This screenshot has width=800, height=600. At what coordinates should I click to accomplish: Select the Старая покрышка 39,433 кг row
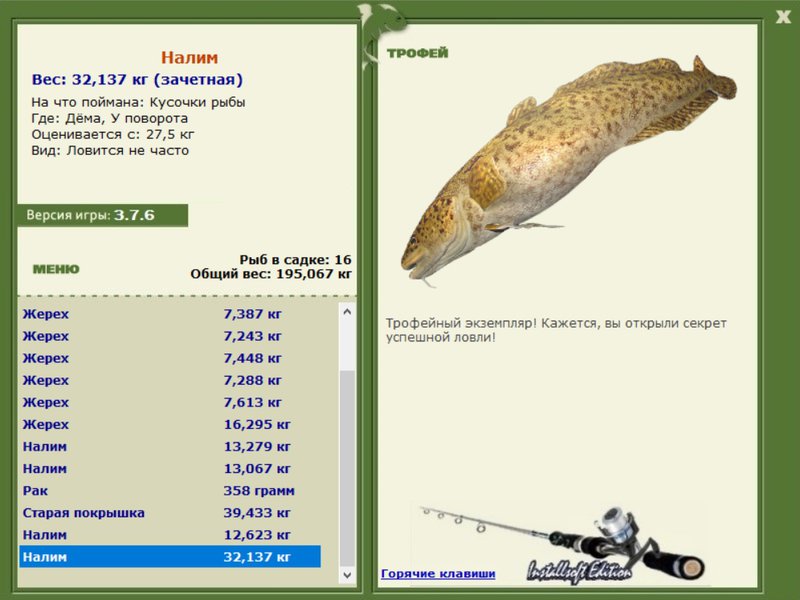170,513
